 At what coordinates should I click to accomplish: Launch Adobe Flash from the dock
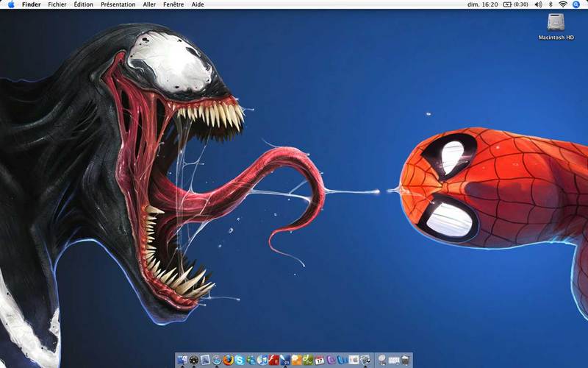(x=273, y=360)
